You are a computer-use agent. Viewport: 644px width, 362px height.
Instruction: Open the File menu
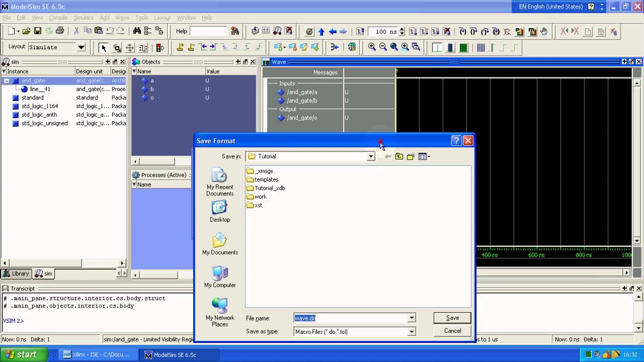coord(7,18)
